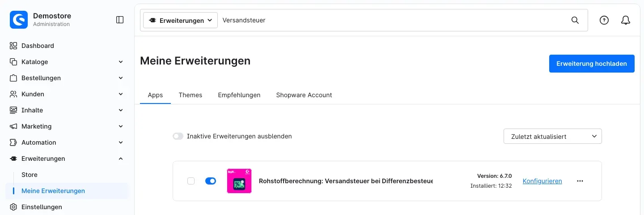Viewport: 644px width, 215px height.
Task: Click the Kunden people icon
Action: tap(13, 94)
